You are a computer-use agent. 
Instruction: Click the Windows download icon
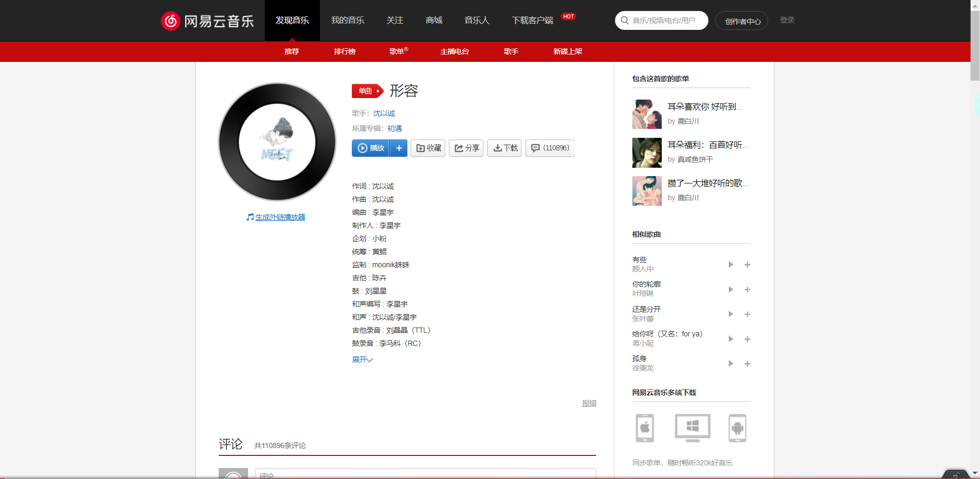click(x=692, y=428)
